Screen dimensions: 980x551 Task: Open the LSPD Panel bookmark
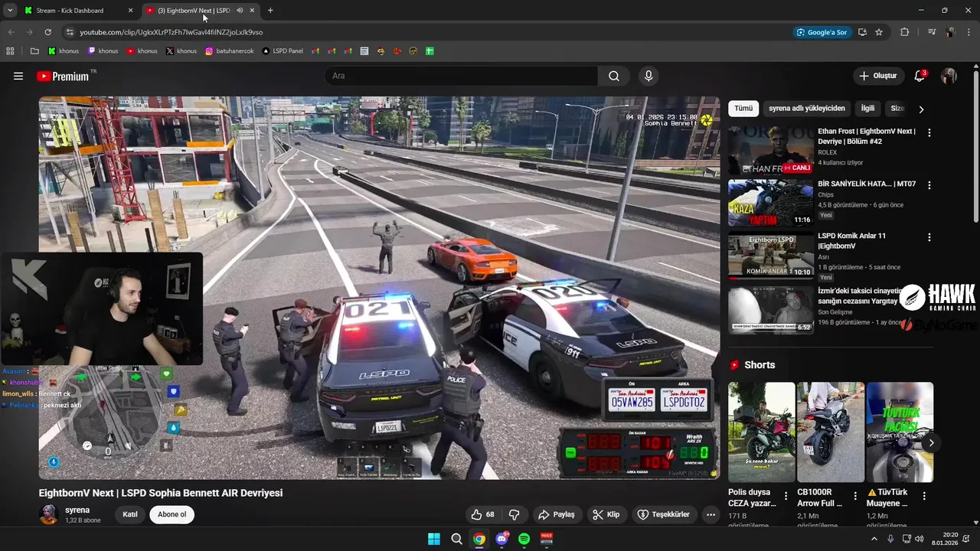(283, 51)
